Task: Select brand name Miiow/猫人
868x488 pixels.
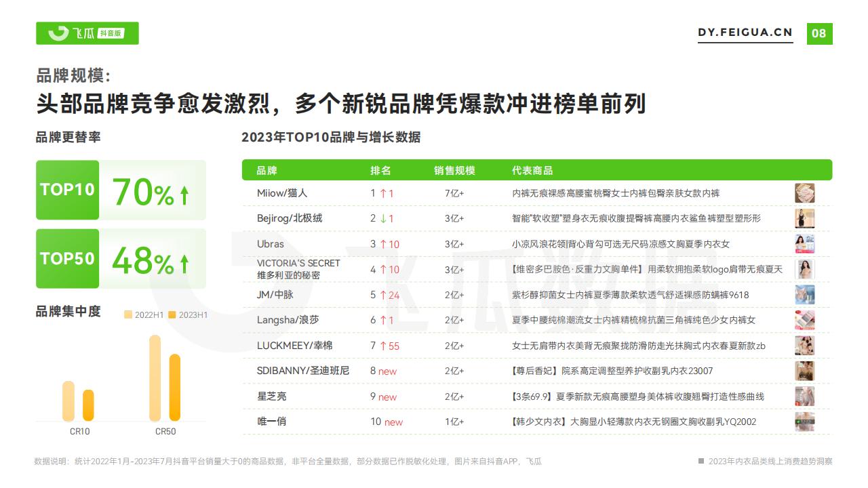Action: coord(282,193)
